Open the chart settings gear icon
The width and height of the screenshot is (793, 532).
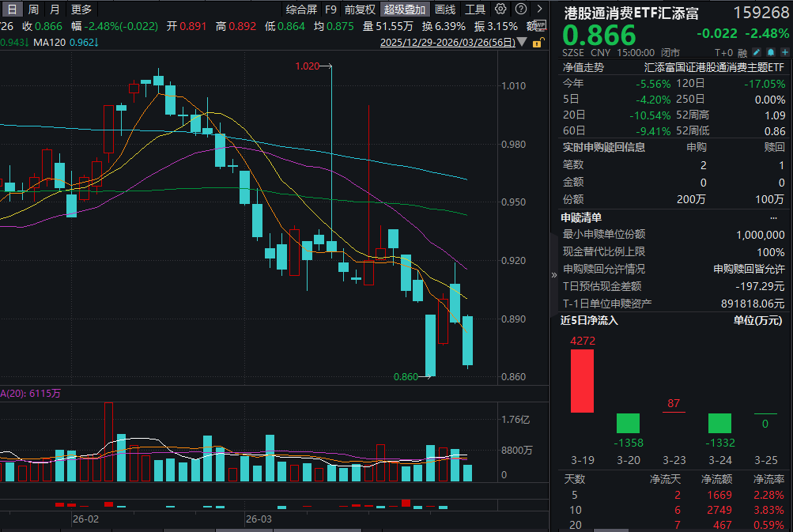click(x=500, y=9)
